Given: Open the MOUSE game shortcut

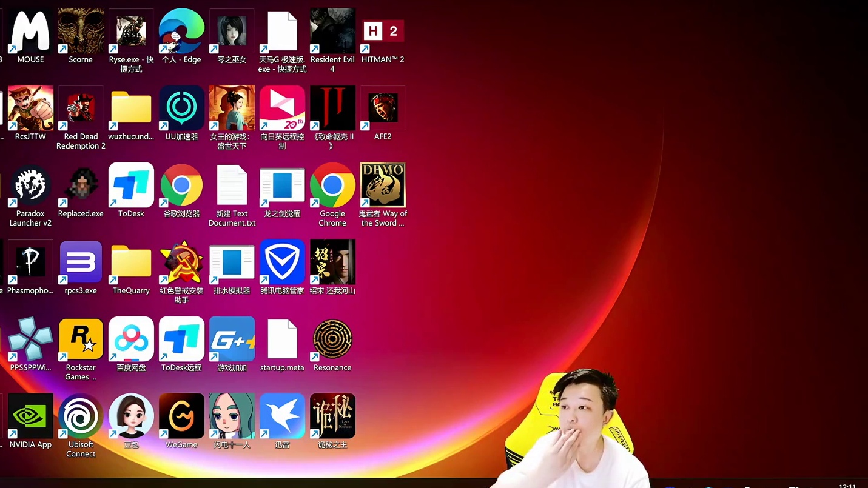Looking at the screenshot, I should [30, 32].
